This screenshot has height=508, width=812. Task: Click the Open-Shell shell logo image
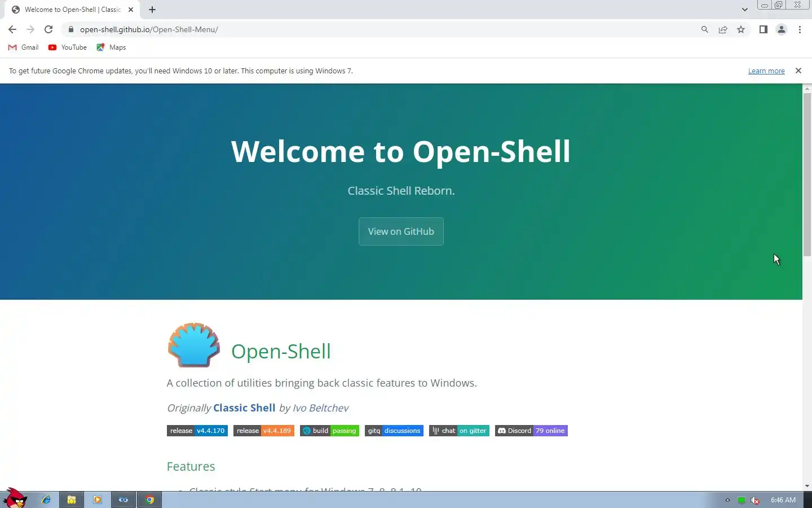(193, 345)
